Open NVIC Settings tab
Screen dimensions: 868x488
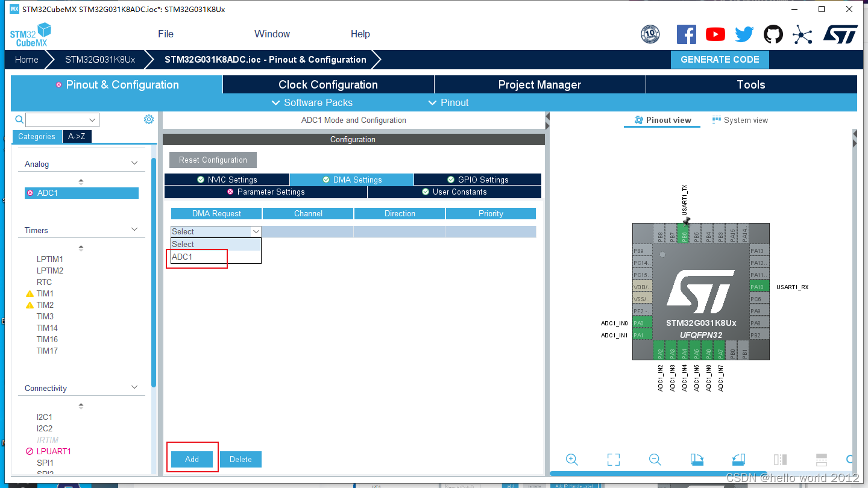(x=227, y=180)
